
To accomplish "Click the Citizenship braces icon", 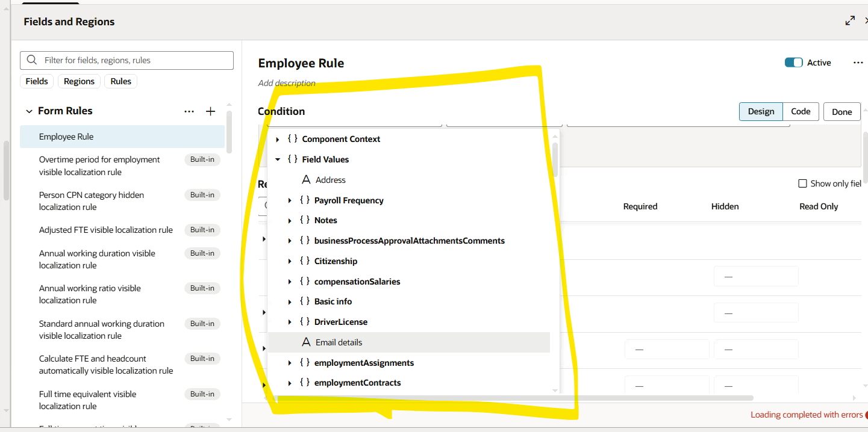I will (x=305, y=261).
